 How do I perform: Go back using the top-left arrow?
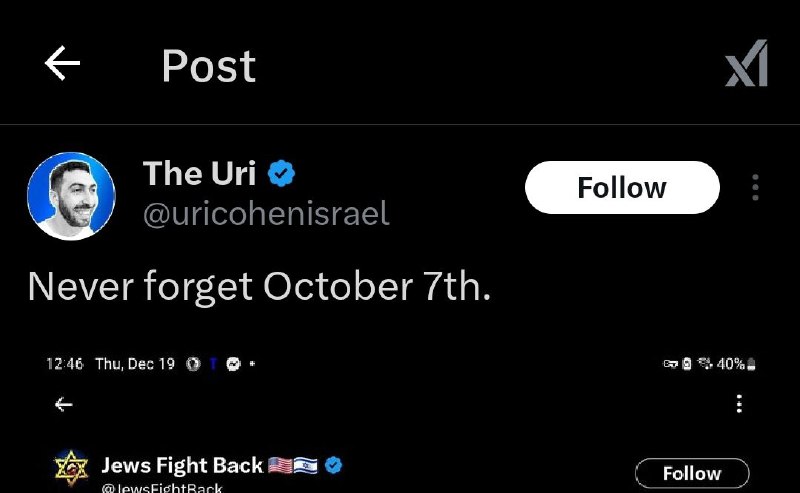62,63
